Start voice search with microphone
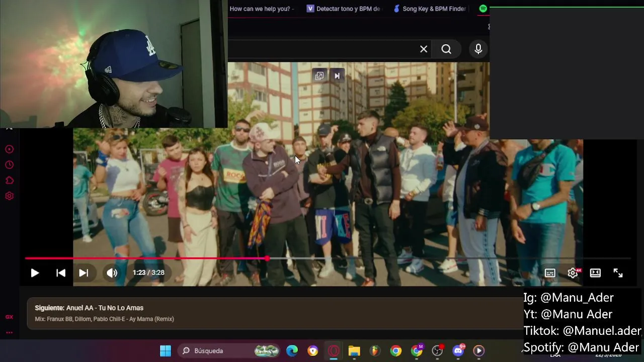Screen dimensions: 644x362 click(478, 49)
